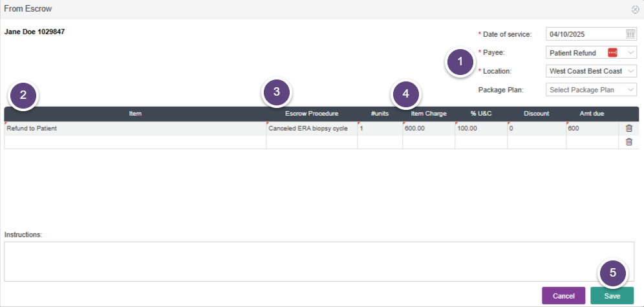
Task: Click the Item Charge column header
Action: (x=429, y=114)
